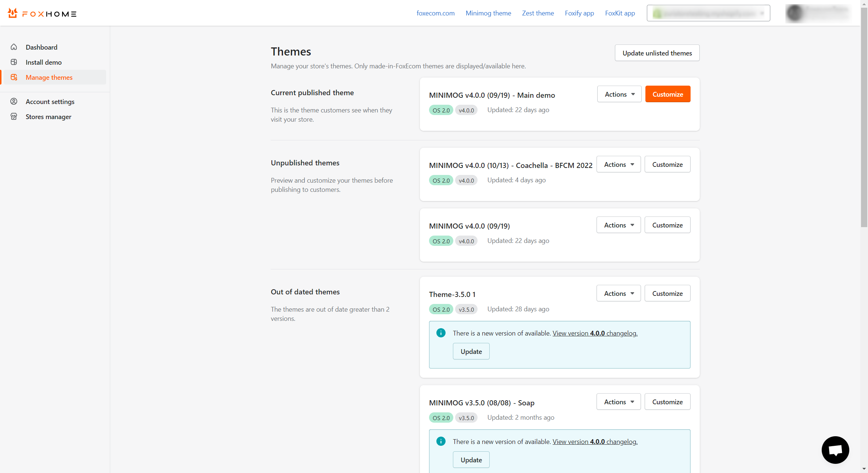Image resolution: width=868 pixels, height=473 pixels.
Task: Click the 'Theme-3.5.0 1' title
Action: coord(452,294)
